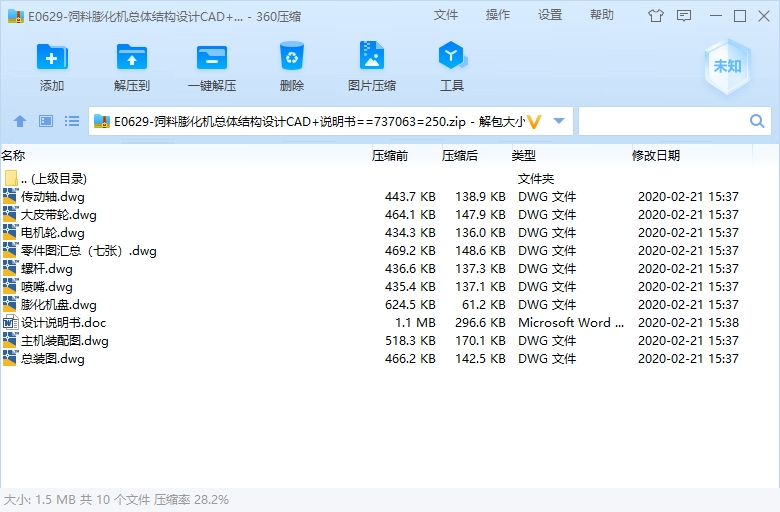Sort by the 修改日期 column header
The image size is (780, 512).
(656, 156)
